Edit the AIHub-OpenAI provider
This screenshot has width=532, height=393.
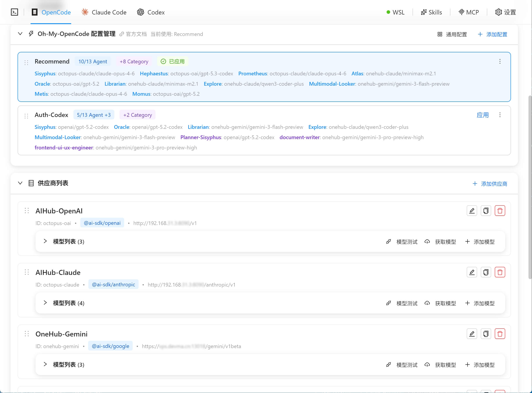(x=472, y=211)
